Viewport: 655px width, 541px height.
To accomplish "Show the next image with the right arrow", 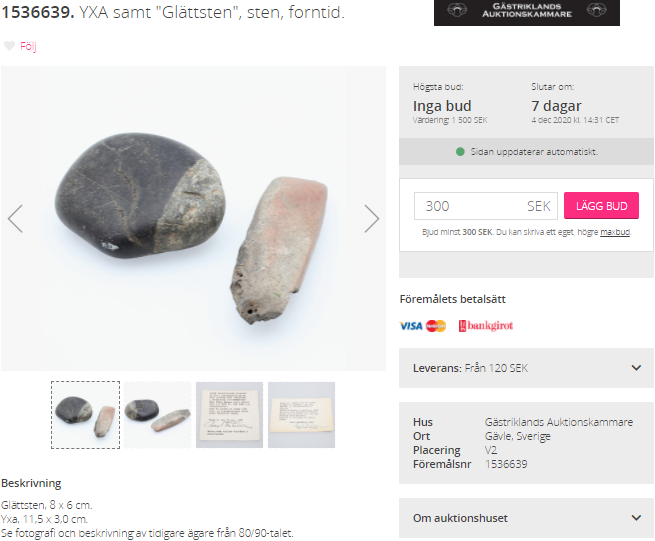I will (x=371, y=218).
